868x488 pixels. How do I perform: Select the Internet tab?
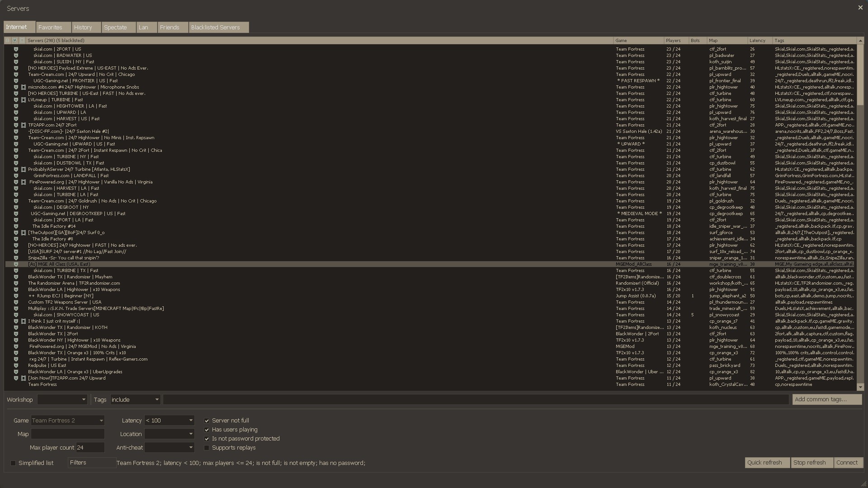[19, 27]
